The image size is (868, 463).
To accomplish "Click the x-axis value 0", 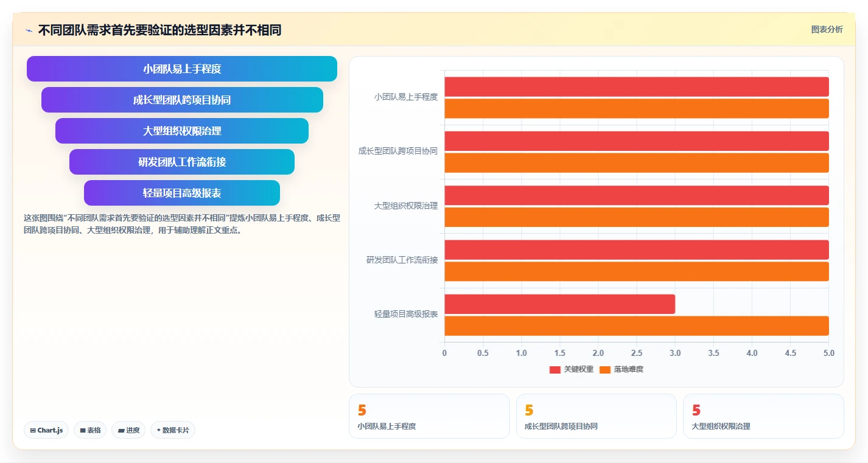I will click(x=444, y=353).
